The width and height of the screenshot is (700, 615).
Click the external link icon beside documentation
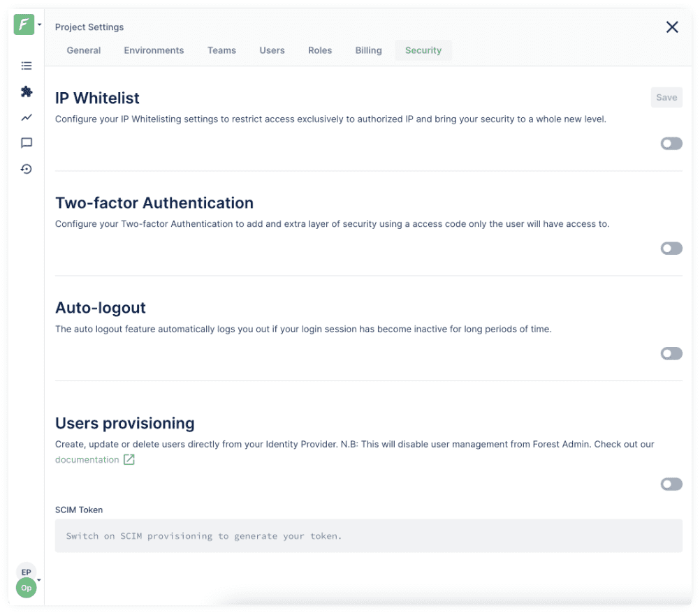click(x=129, y=459)
